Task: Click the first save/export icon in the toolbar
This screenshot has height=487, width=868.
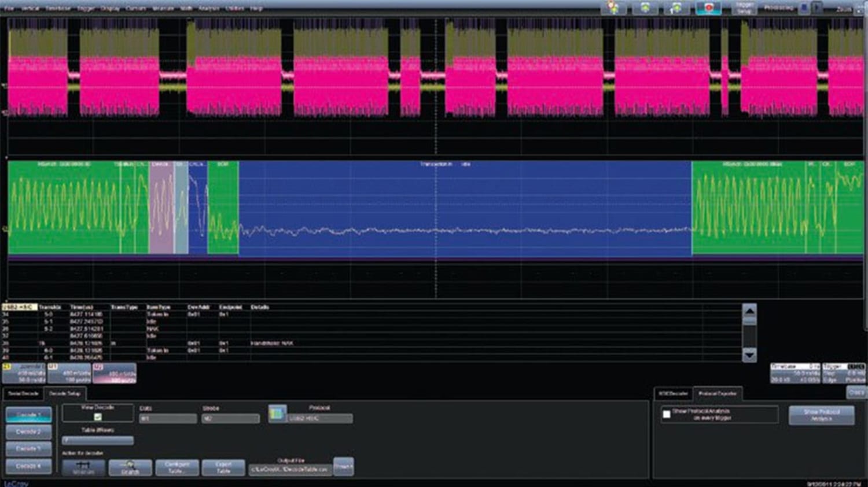Action: pos(644,9)
